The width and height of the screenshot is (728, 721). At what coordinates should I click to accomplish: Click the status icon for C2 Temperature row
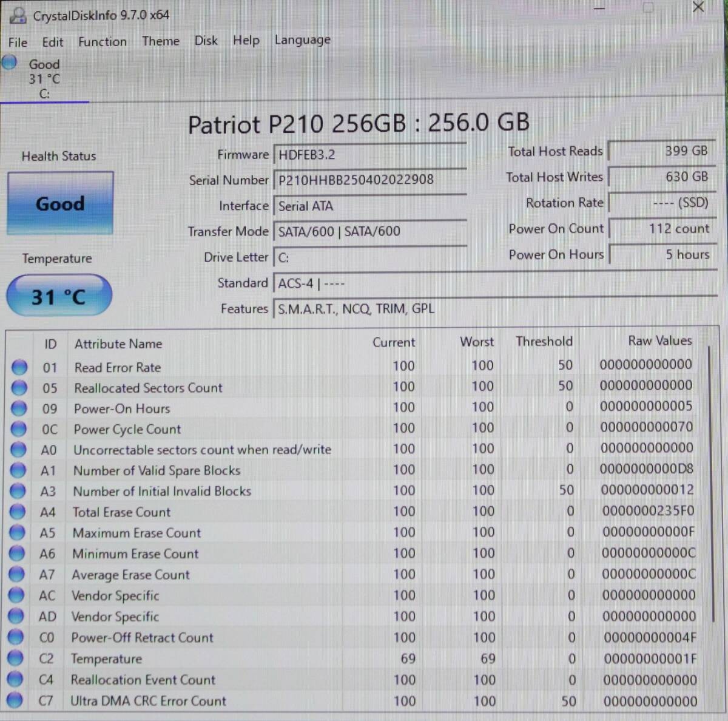pos(15,658)
